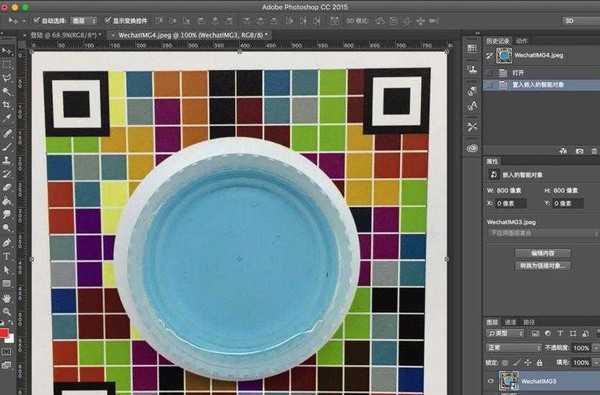Select the Zoom magnifier tool
Screen dimensions: 600x395
(7, 312)
